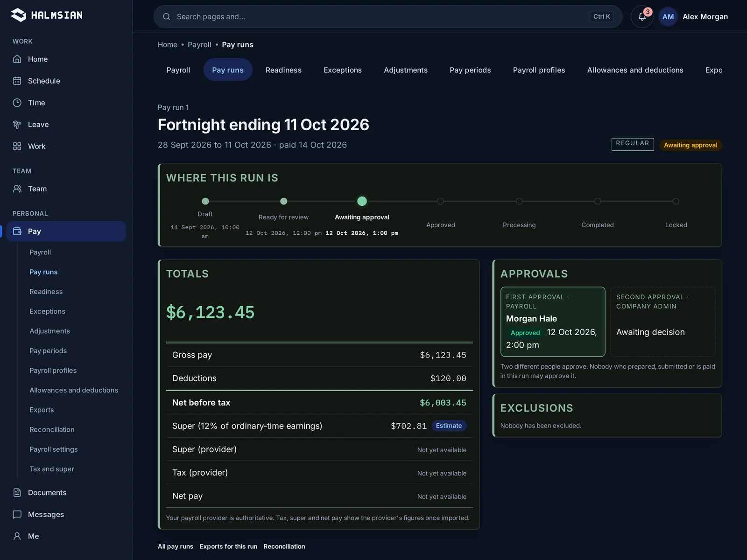Select Exports in sidebar submenu
Viewport: 747px width, 560px height.
[42, 410]
